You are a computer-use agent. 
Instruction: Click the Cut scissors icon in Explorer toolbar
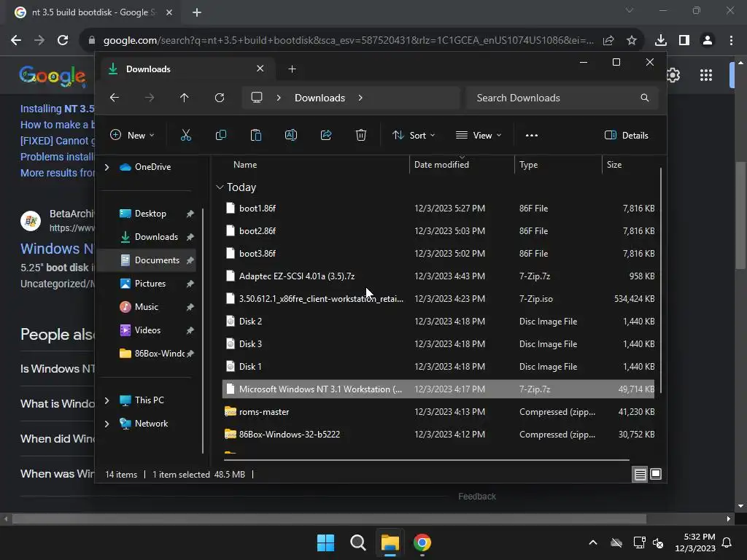pos(186,135)
